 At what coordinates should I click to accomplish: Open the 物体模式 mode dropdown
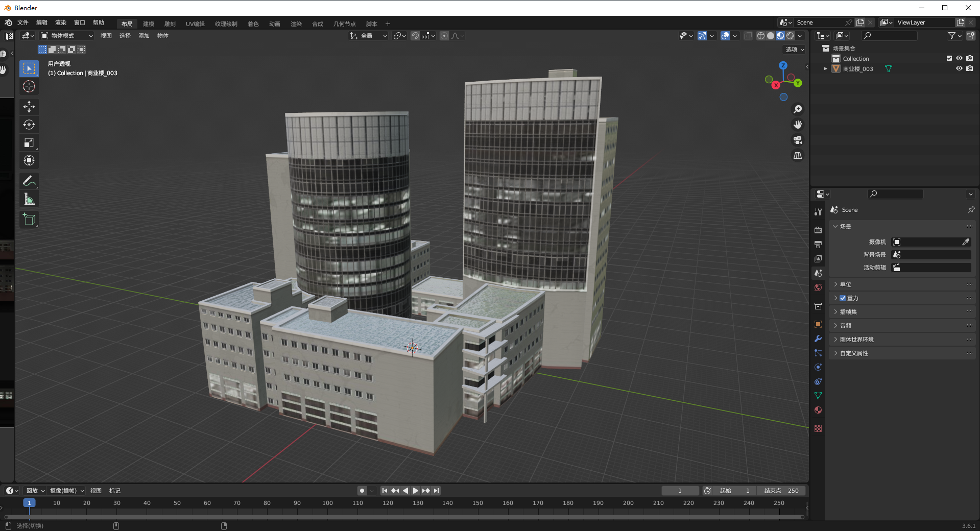pyautogui.click(x=67, y=36)
